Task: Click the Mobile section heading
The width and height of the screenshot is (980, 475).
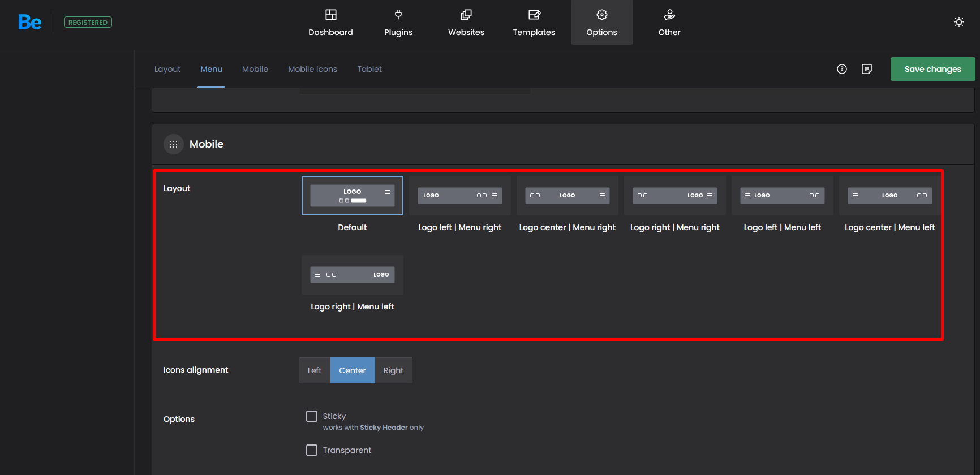Action: 207,144
